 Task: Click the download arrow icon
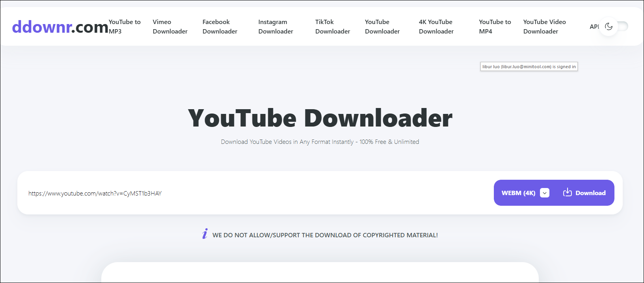tap(567, 192)
